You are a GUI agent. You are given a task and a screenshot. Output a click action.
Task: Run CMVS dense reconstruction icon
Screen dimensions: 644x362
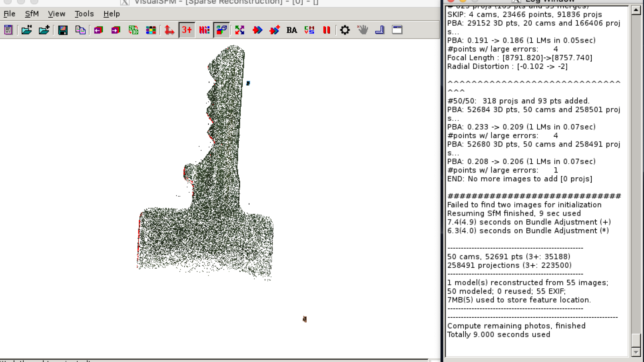[x=309, y=30]
